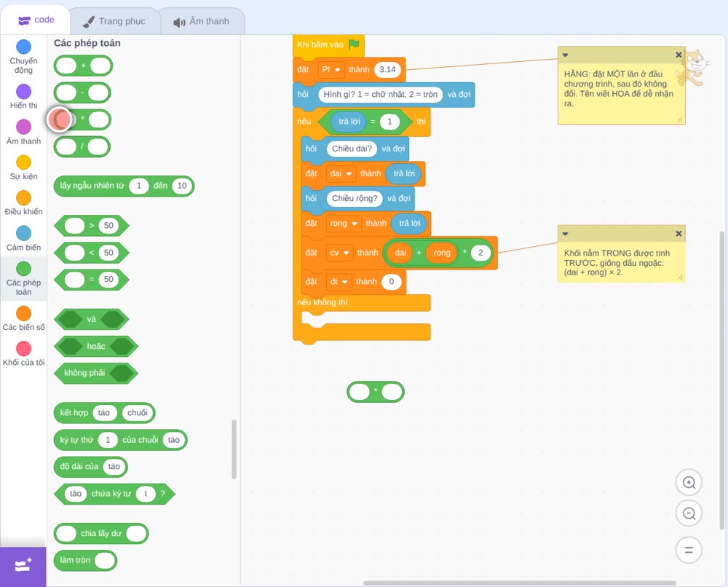
Task: Switch to the Âm thanh tab
Action: point(202,21)
